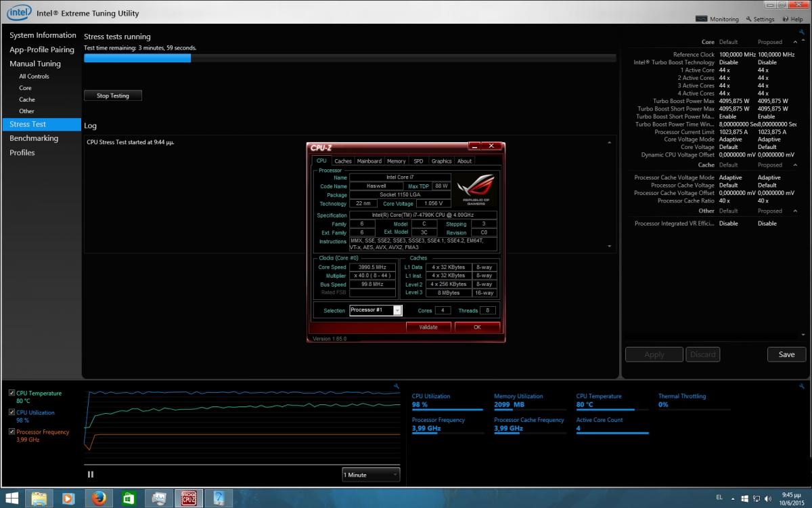Collapse the Other settings section
The width and height of the screenshot is (812, 508).
pyautogui.click(x=795, y=211)
